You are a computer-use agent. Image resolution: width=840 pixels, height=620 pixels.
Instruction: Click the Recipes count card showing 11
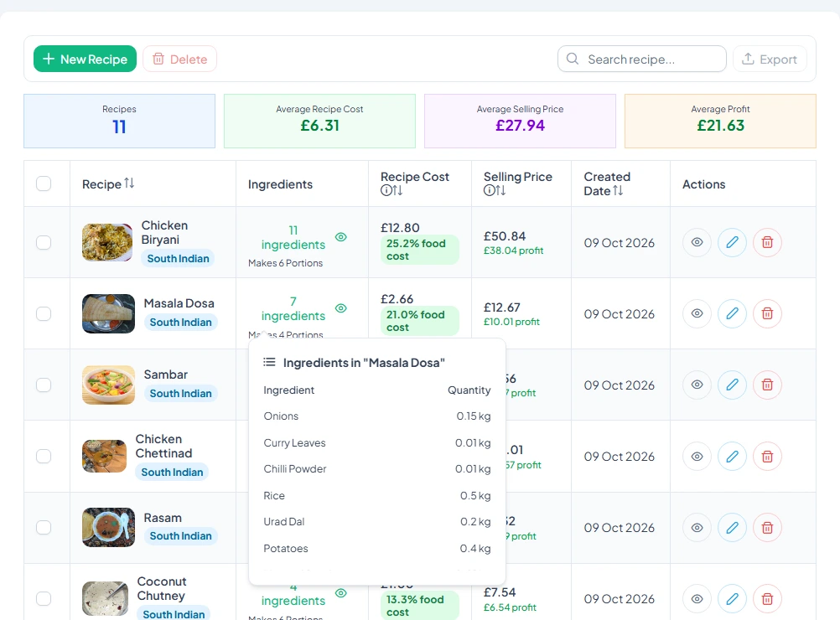tap(120, 121)
